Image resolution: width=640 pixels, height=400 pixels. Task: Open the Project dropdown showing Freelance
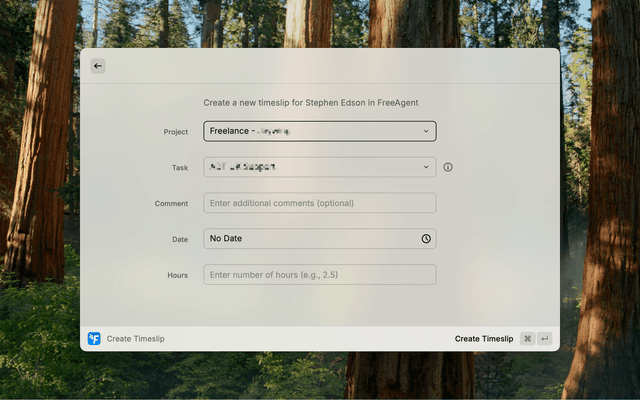pos(310,131)
